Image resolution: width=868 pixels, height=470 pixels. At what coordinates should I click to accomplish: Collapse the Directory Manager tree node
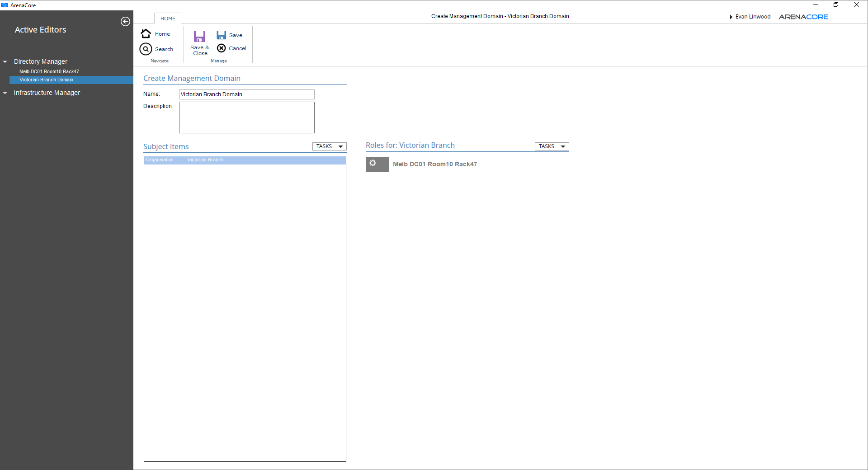(x=5, y=62)
